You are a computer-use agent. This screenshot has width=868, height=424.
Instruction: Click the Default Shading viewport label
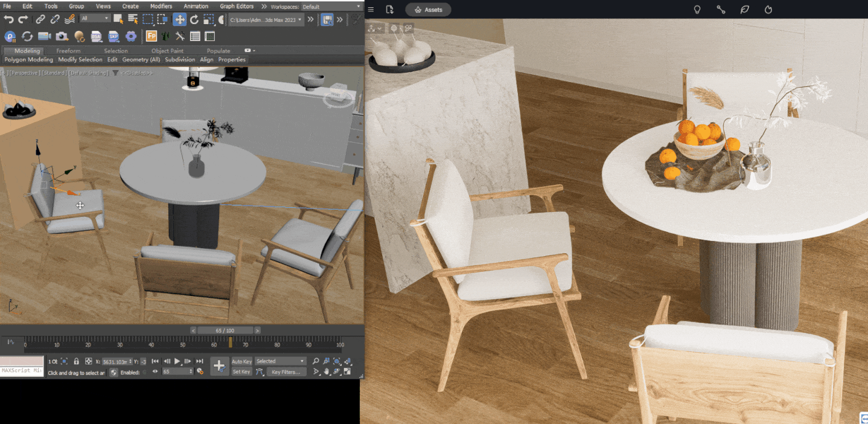point(88,73)
